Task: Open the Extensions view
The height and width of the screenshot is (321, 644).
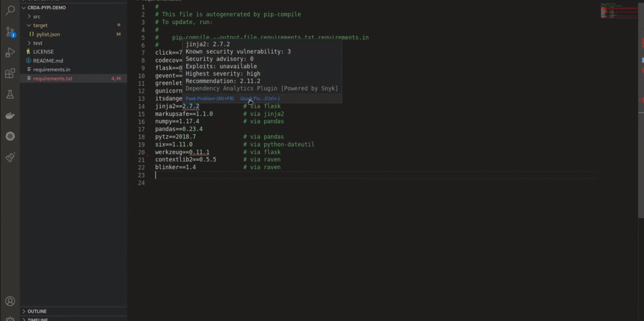Action: [10, 74]
